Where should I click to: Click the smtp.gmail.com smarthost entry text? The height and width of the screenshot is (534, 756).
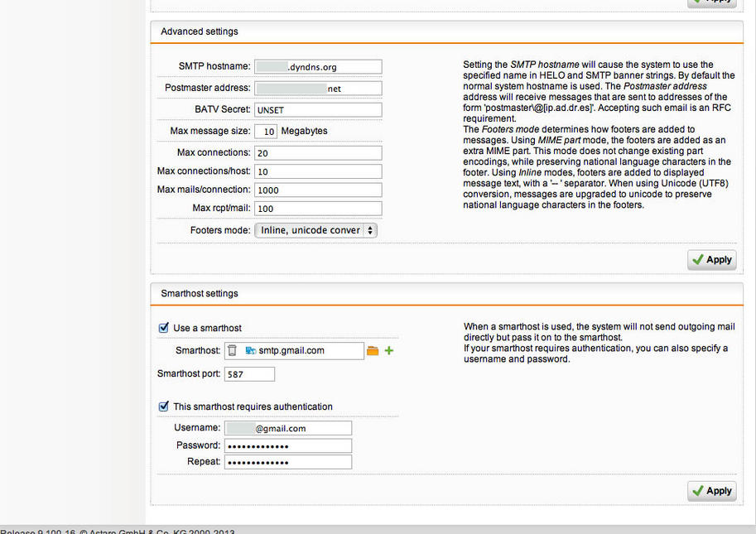291,350
